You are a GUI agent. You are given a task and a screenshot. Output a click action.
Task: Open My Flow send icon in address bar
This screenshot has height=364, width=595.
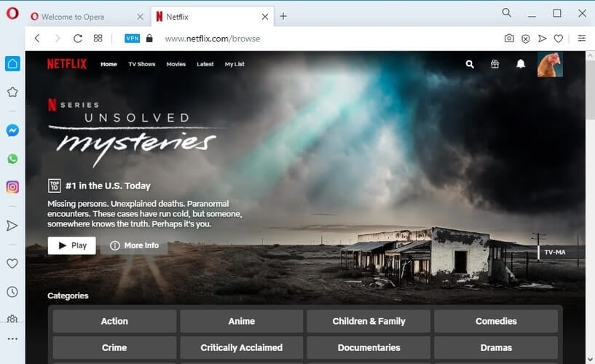543,39
